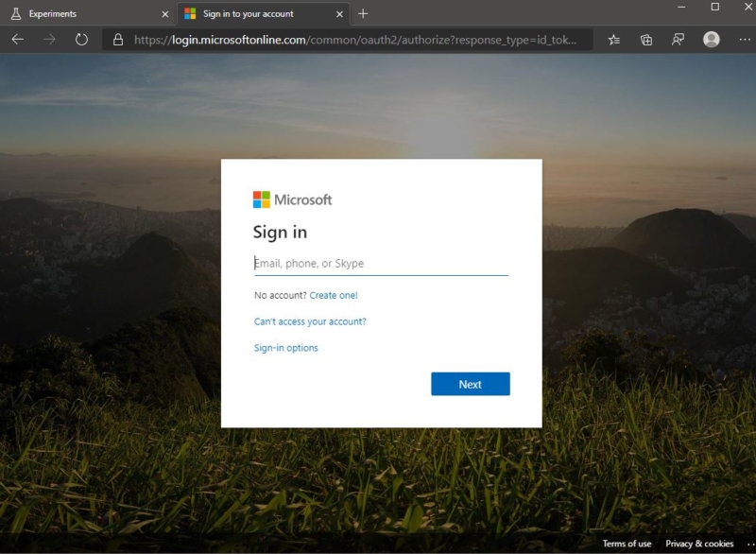Open Sign-in options
The image size is (756, 554).
[x=286, y=348]
